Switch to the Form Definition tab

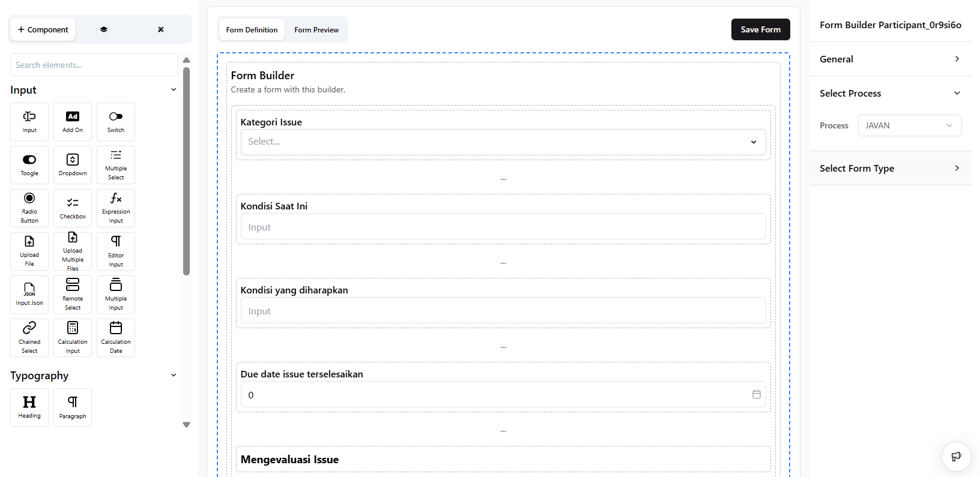click(x=252, y=29)
